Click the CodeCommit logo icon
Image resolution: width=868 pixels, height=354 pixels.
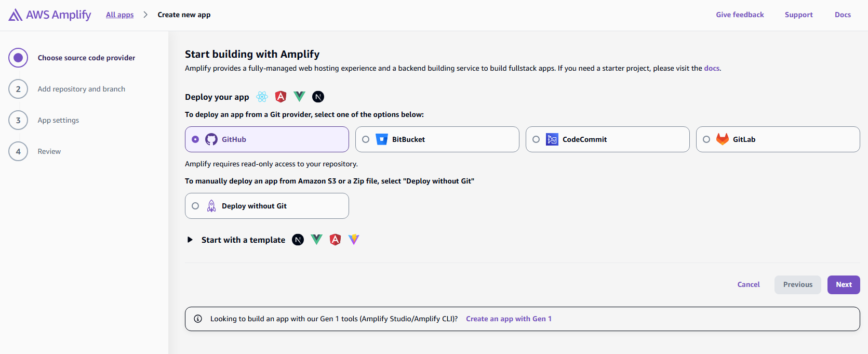[x=552, y=139]
